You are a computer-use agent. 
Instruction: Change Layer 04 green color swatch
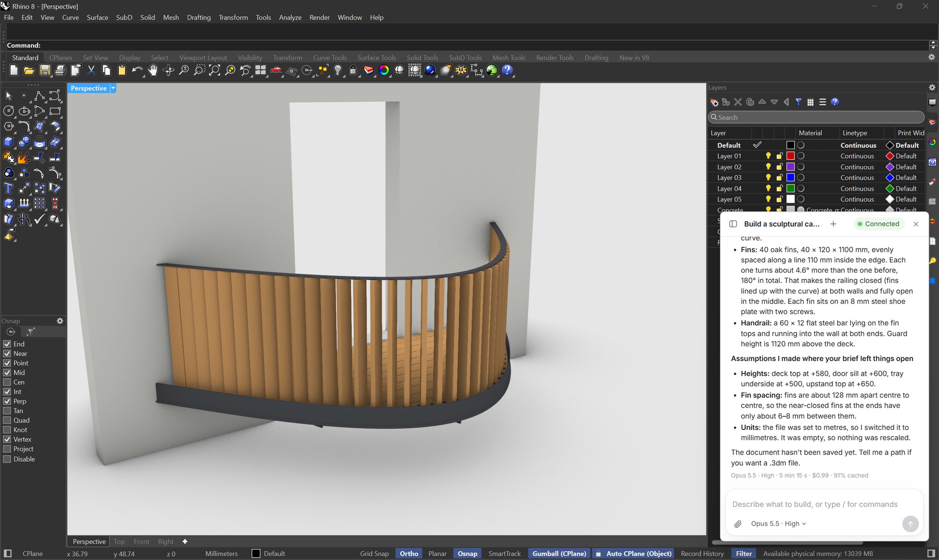point(790,189)
